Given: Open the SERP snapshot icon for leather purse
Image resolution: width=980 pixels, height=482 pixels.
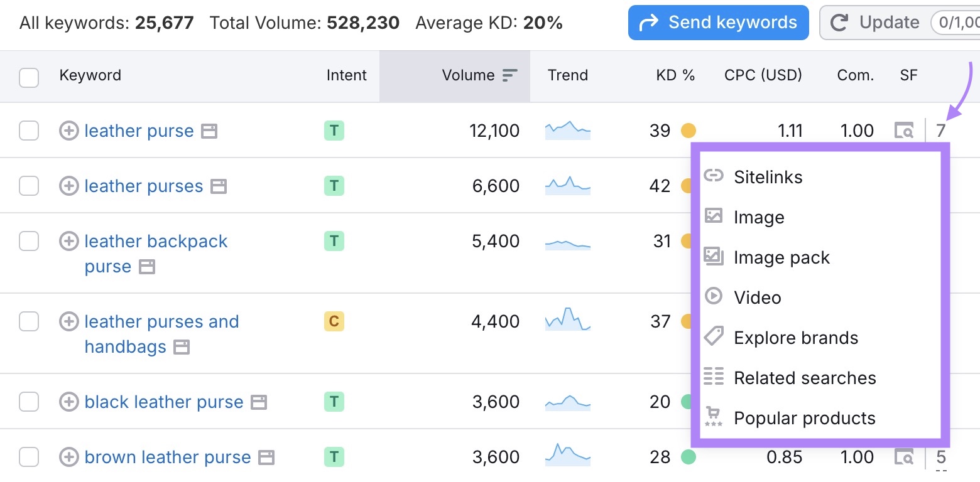Looking at the screenshot, I should click(903, 131).
